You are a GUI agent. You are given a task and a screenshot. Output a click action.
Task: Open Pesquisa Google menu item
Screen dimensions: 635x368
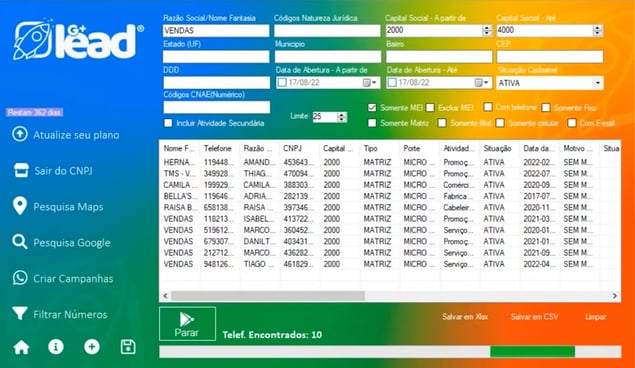tap(72, 242)
